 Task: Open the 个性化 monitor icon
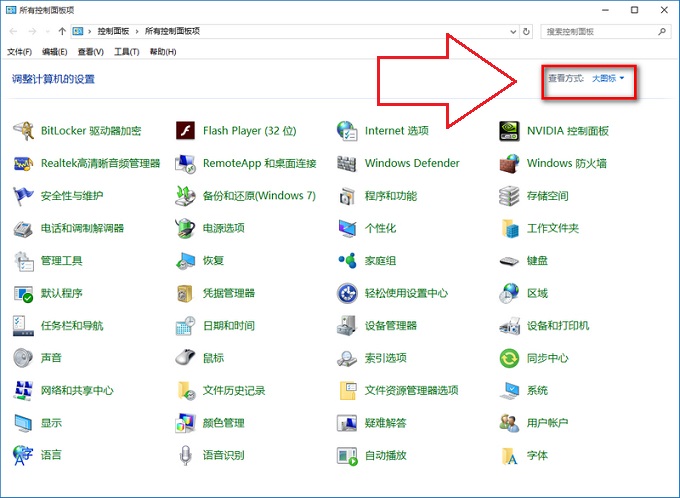(x=347, y=228)
